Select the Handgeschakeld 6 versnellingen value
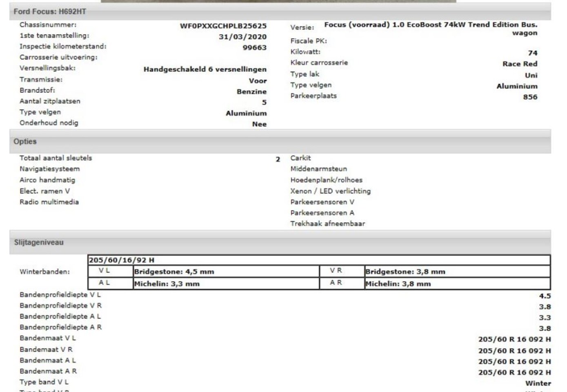Image resolution: width=567 pixels, height=392 pixels. [x=205, y=69]
